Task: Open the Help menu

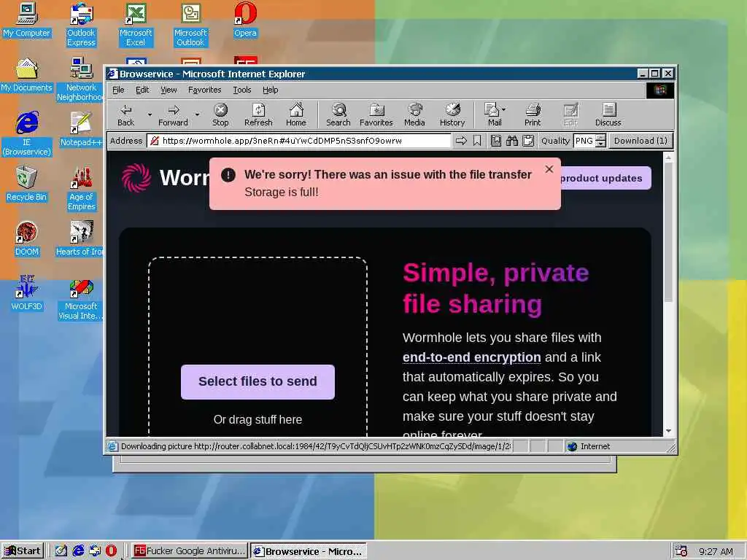Action: pyautogui.click(x=270, y=90)
